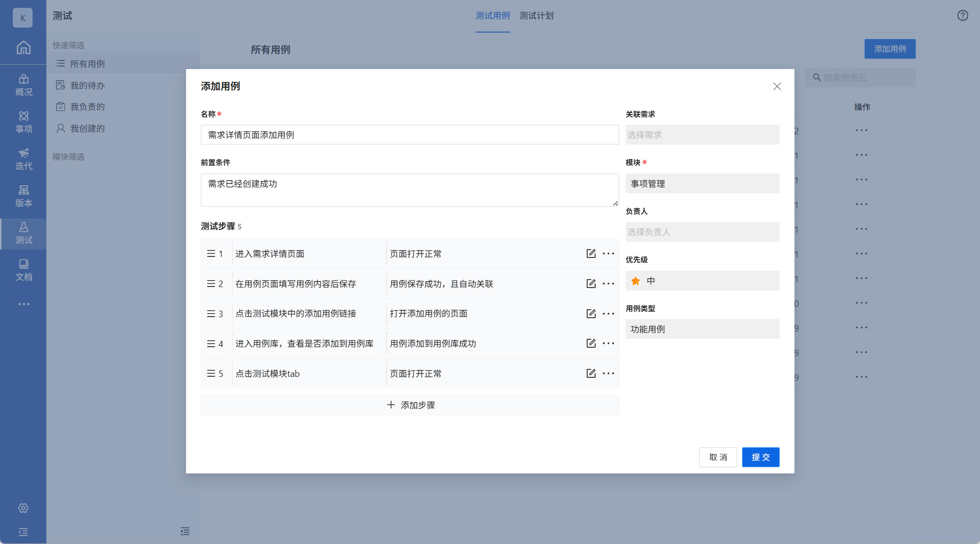Viewport: 980px width, 544px height.
Task: Click the drag handle icon of step 4
Action: (x=211, y=344)
